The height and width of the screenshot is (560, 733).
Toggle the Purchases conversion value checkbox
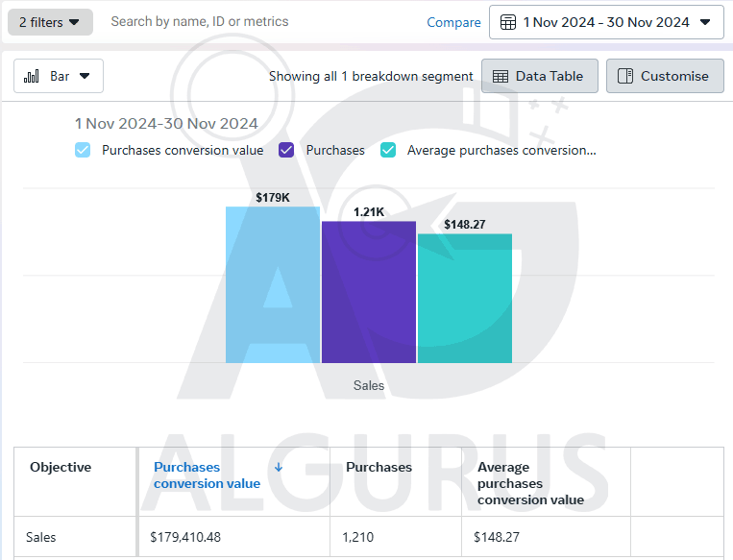click(83, 150)
